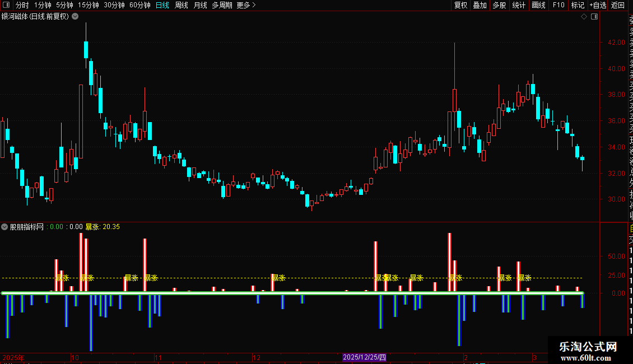Viewport: 633px width, 364px height.
Task: Click the 返回 back button
Action: pyautogui.click(x=618, y=5)
